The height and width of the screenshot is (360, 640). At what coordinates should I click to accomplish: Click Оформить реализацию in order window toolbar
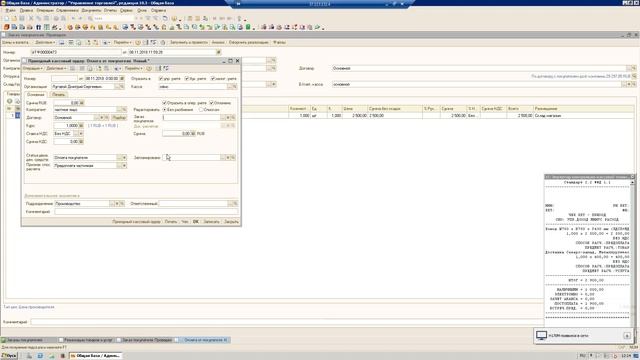click(x=249, y=42)
